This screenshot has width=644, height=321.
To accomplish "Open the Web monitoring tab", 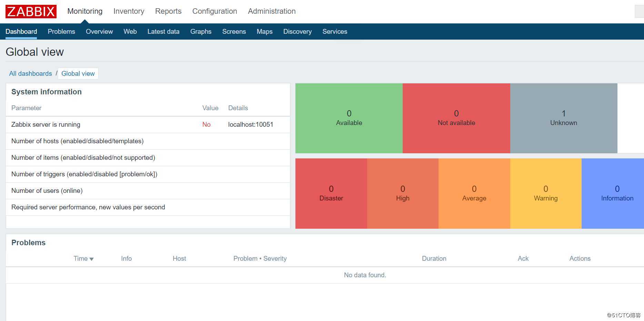I will point(130,31).
